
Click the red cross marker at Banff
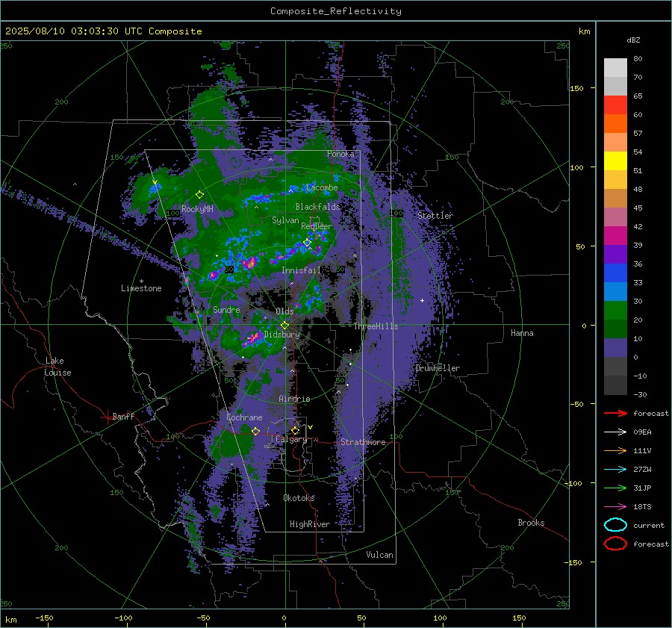tap(107, 417)
